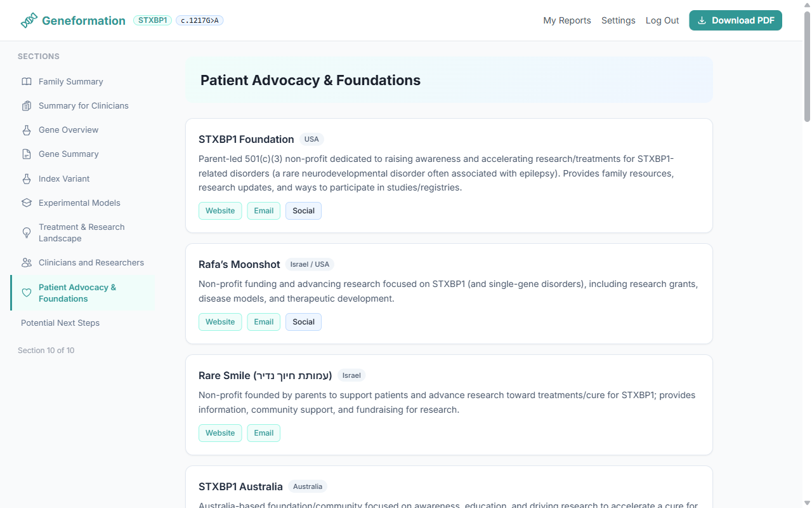
Task: Click Log Out in the header
Action: point(662,20)
